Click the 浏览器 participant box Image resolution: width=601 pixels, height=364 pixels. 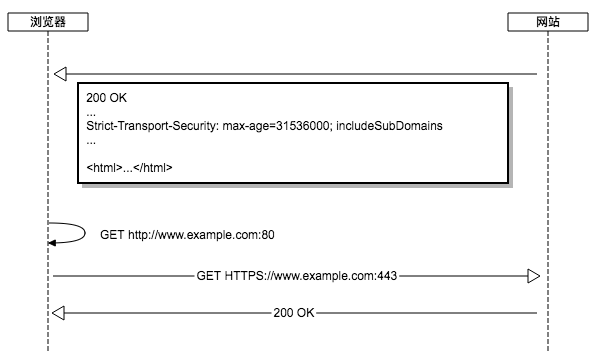point(48,22)
